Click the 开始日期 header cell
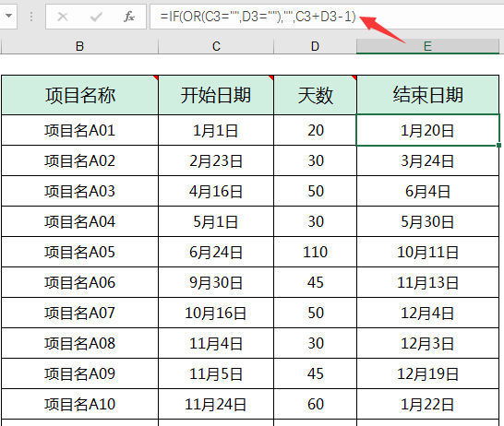504x426 pixels. (x=216, y=95)
